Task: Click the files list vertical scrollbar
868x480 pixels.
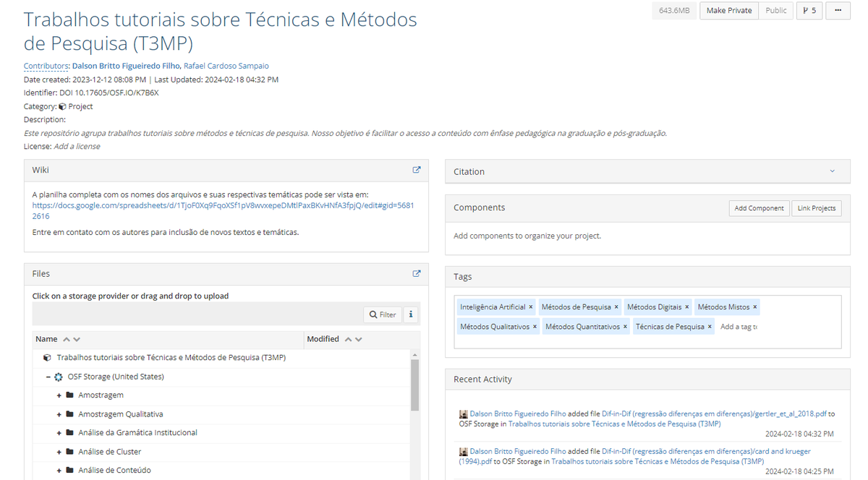Action: (x=415, y=384)
